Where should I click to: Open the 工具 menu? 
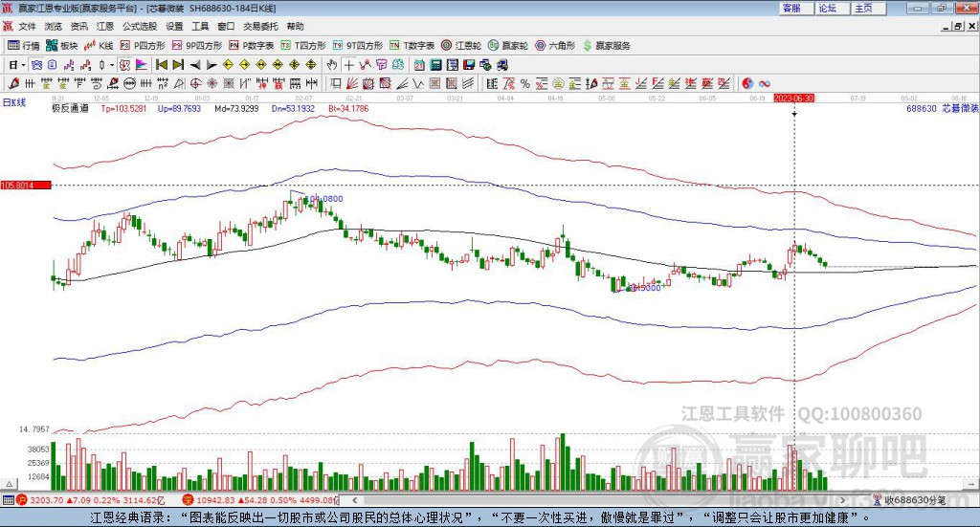[x=200, y=26]
